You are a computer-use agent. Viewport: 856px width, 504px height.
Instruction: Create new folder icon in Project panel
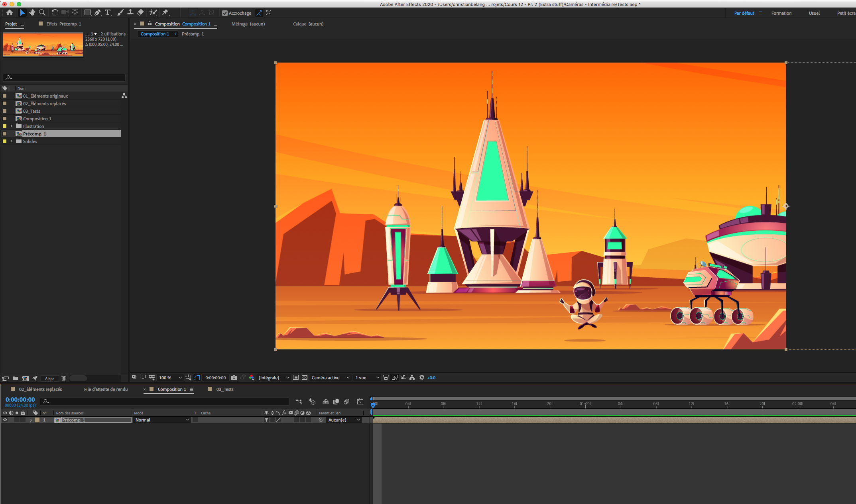(x=15, y=378)
